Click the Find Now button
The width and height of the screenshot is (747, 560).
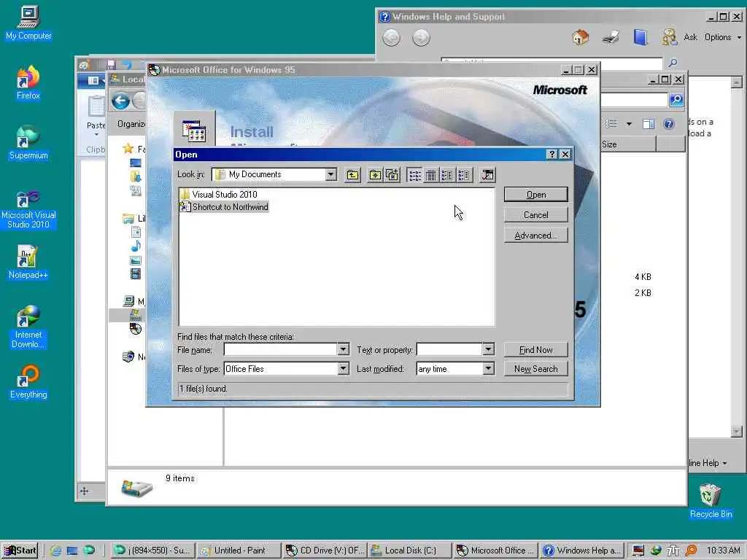tap(536, 350)
